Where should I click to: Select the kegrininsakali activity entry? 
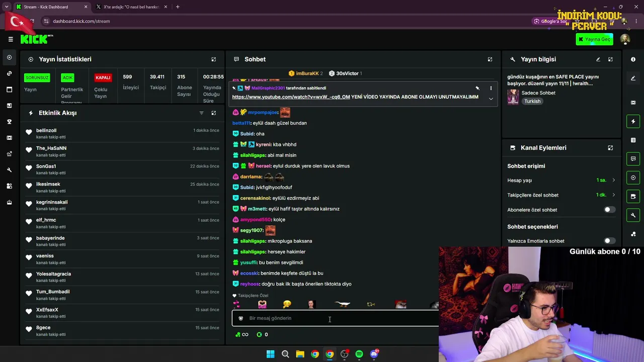tap(122, 205)
